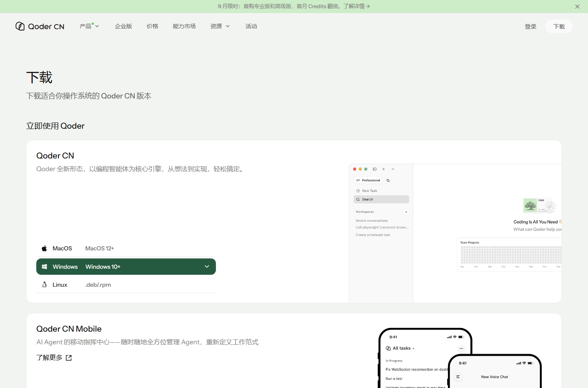This screenshot has height=388, width=588.
Task: Click the Windows logo icon
Action: 45,267
